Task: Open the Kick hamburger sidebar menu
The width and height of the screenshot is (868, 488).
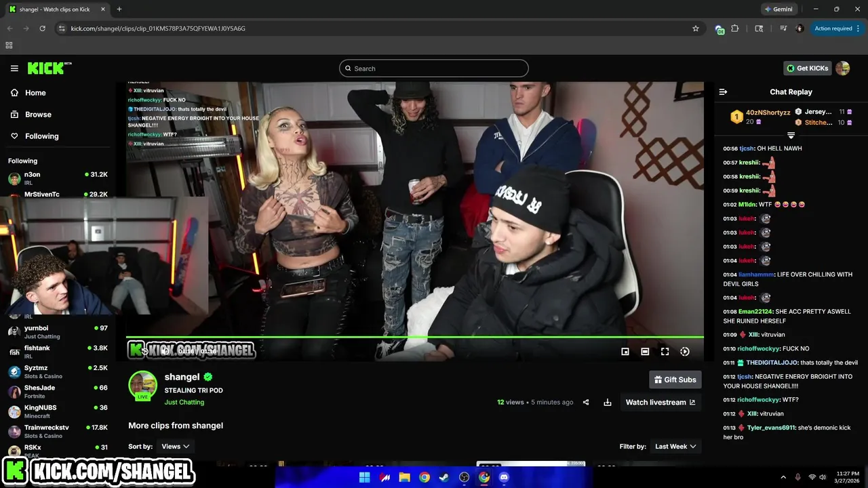Action: pyautogui.click(x=14, y=68)
